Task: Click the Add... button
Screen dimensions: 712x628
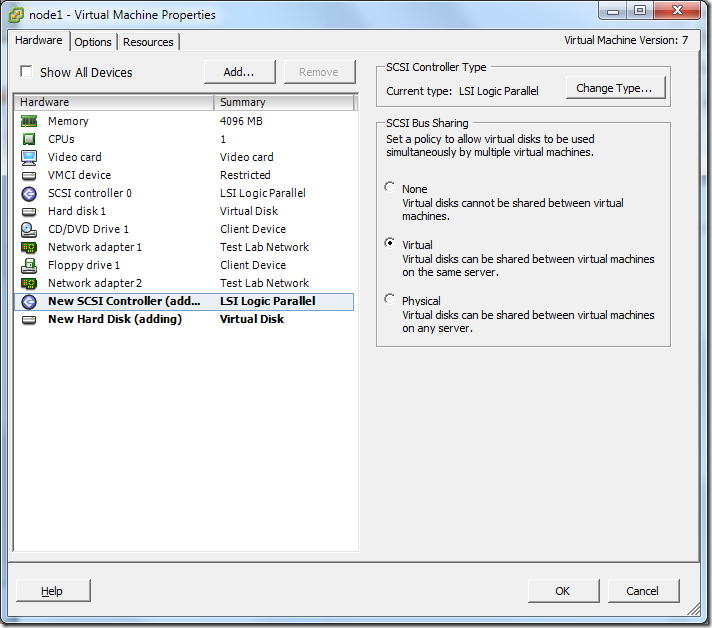Action: click(x=239, y=72)
